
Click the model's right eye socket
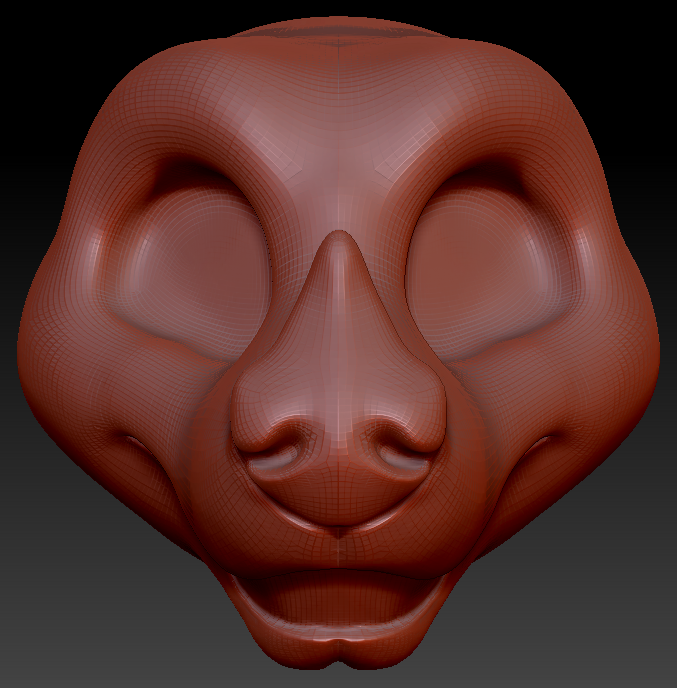pos(487,268)
